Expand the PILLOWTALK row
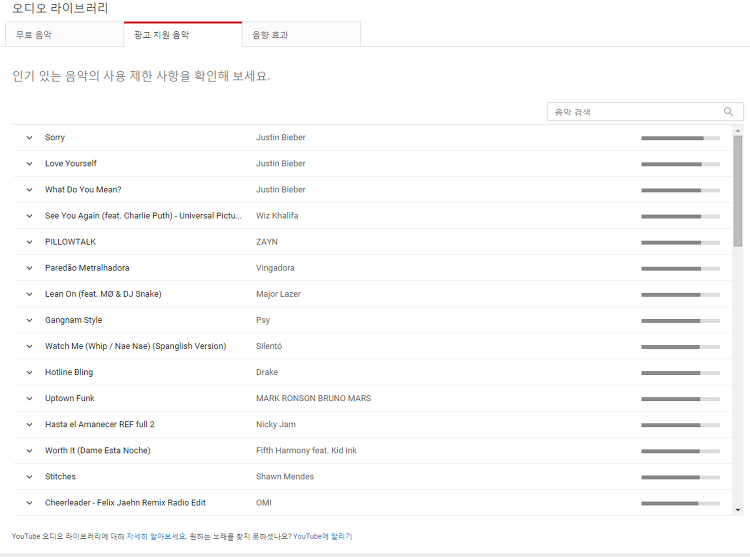 pyautogui.click(x=29, y=242)
